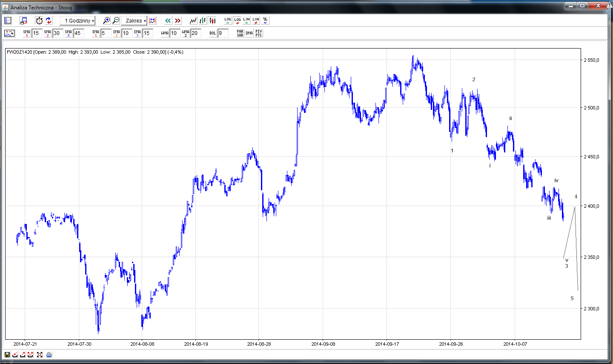Viewport: 613px width, 364px height.
Task: Click the zoom in magnifier icon
Action: (106, 20)
